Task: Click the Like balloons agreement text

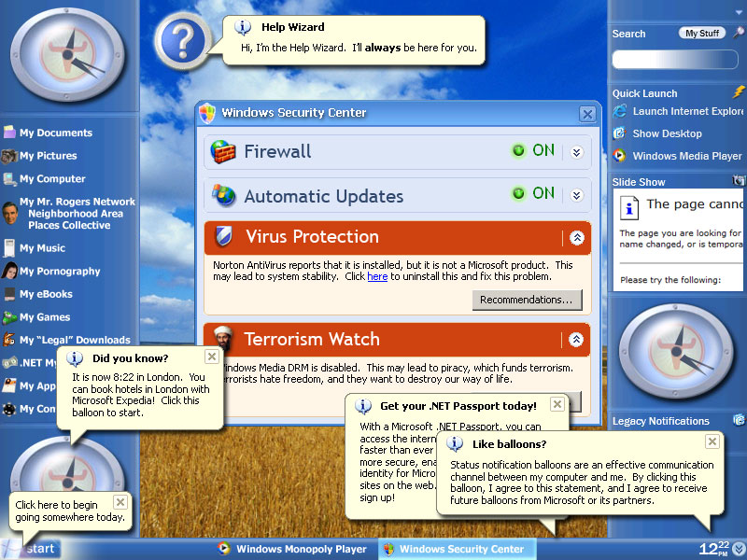Action: click(x=582, y=483)
